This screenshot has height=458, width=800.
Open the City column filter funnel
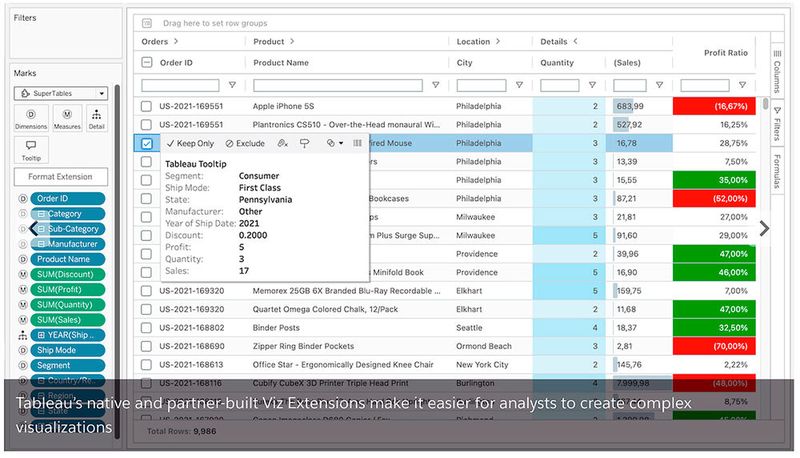519,85
